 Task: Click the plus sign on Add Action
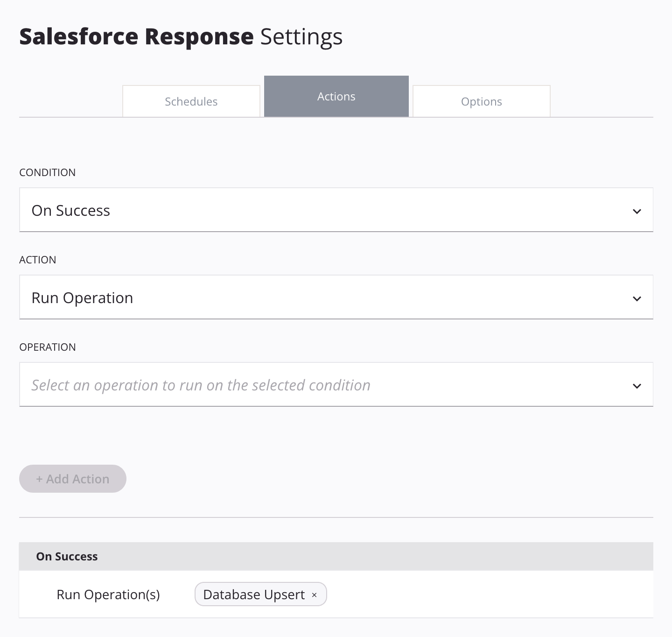click(x=39, y=479)
